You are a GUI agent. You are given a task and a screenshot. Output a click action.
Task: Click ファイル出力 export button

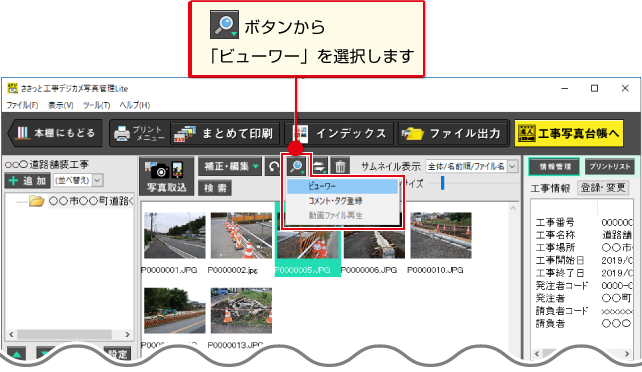(453, 133)
